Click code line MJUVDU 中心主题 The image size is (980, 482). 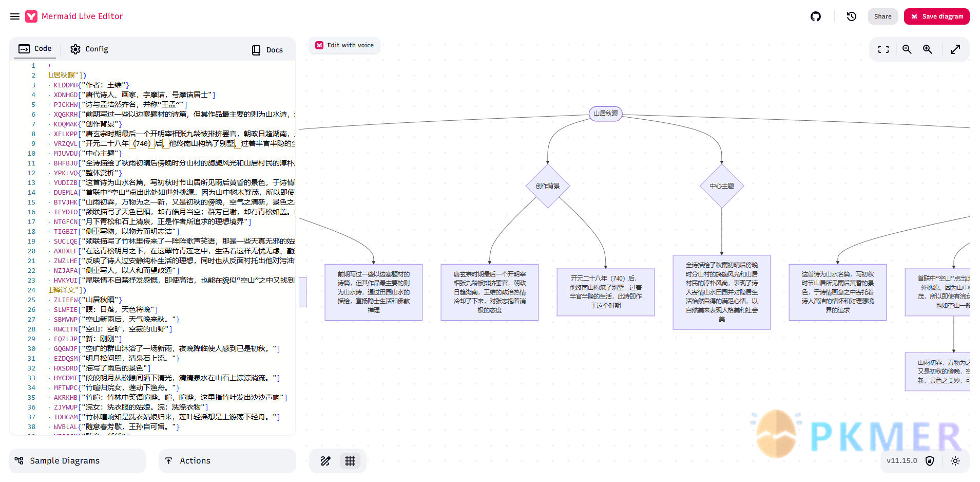tap(88, 154)
